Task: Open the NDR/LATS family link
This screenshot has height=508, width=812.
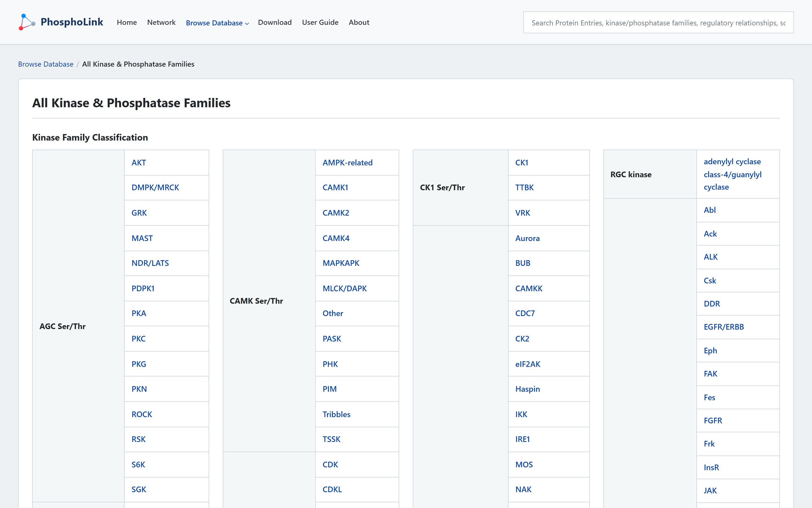Action: tap(150, 263)
